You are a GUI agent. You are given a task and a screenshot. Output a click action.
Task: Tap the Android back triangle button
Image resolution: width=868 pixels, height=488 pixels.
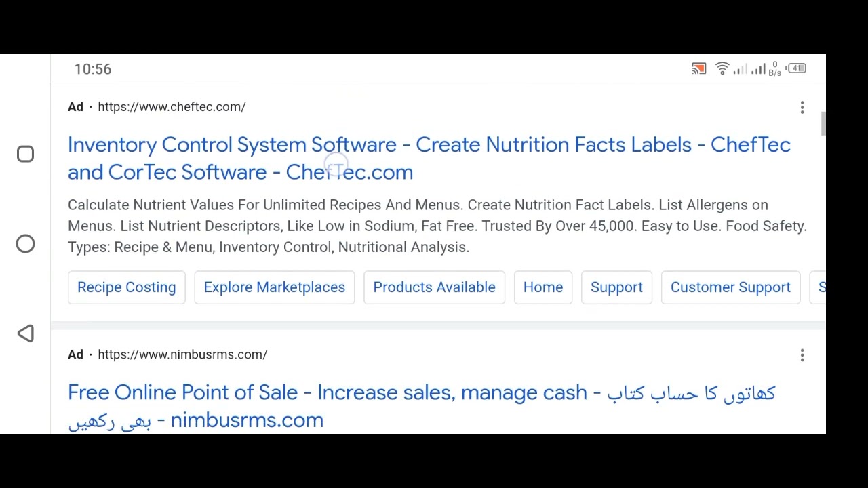[25, 333]
